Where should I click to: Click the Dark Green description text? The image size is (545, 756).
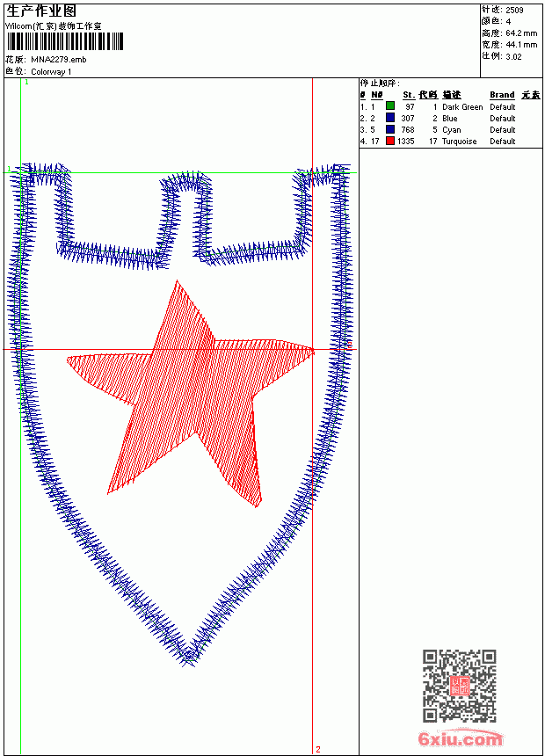pos(462,106)
